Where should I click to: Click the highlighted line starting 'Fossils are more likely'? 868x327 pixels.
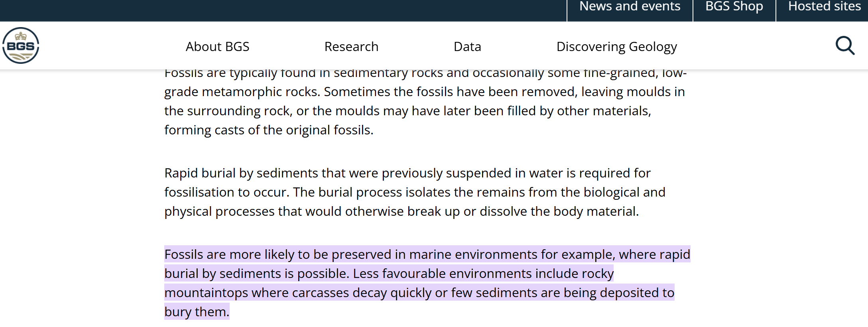[x=427, y=254]
